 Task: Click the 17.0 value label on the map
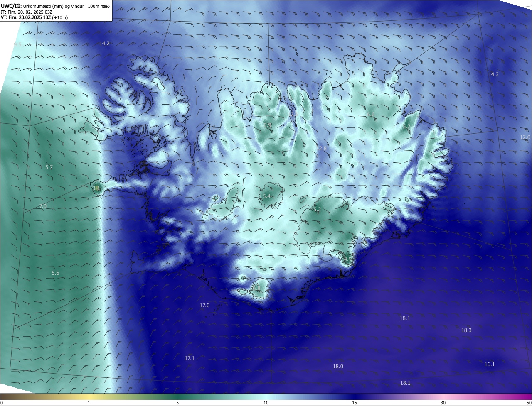point(204,306)
